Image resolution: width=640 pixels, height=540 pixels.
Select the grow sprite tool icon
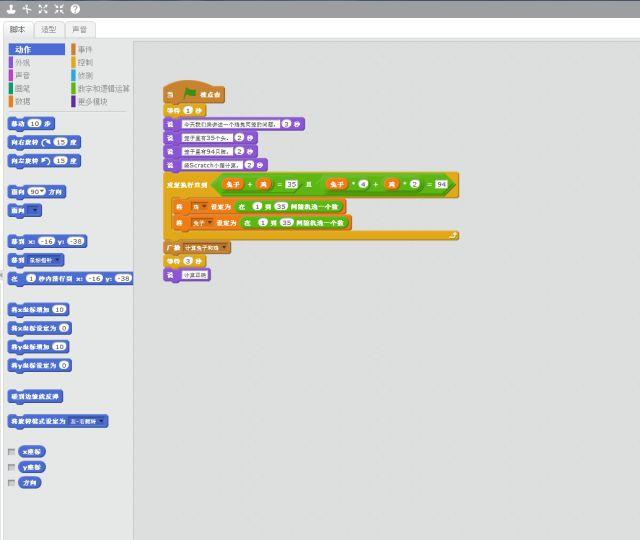(x=43, y=8)
